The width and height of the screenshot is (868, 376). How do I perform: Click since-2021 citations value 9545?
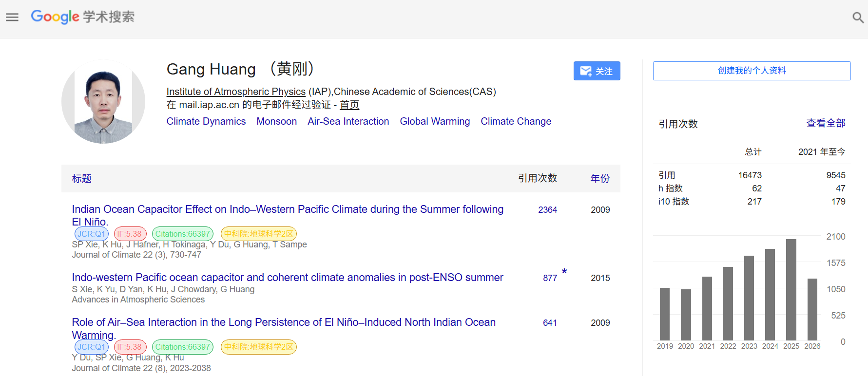click(x=836, y=175)
